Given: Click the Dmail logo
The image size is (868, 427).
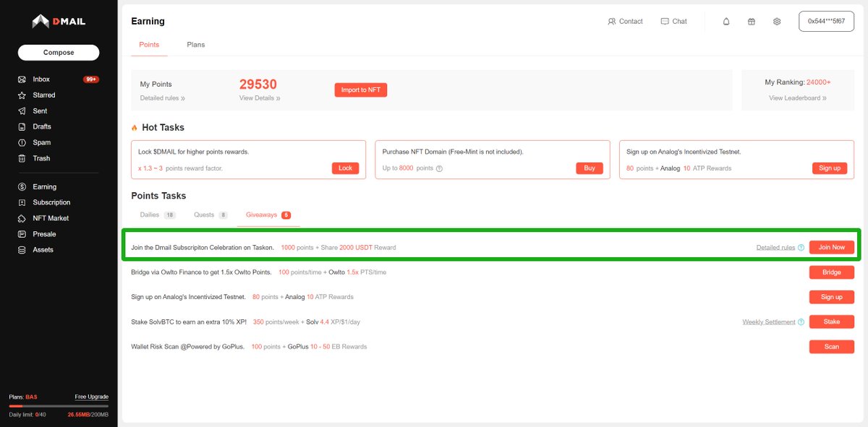Looking at the screenshot, I should pos(59,22).
